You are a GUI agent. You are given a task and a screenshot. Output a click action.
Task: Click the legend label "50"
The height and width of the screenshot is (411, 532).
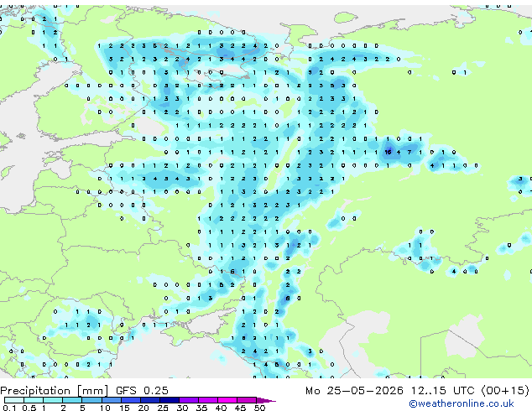click(x=259, y=408)
